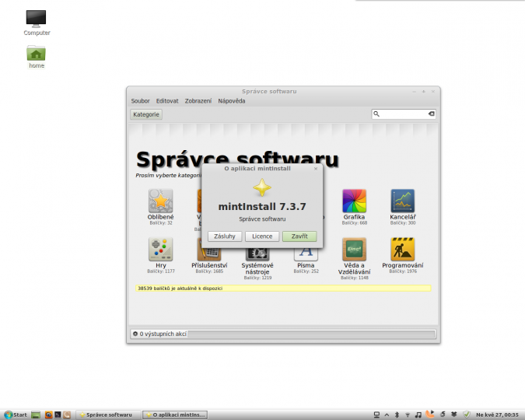Open the Zobrazení menu
The height and width of the screenshot is (420, 525).
click(x=198, y=101)
